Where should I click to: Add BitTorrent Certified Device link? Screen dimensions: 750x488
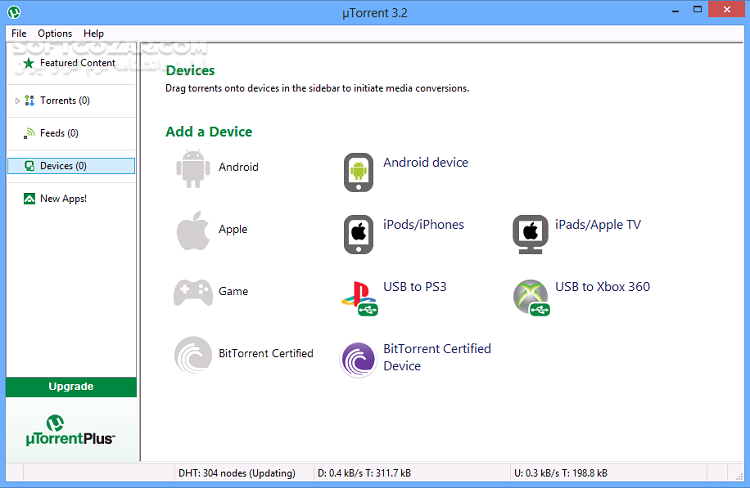437,357
